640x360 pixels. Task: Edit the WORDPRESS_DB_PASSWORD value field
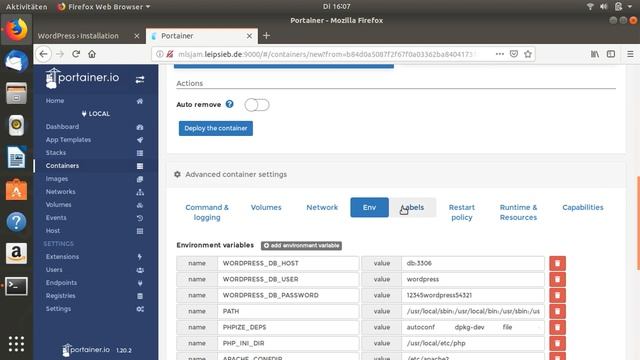click(473, 295)
